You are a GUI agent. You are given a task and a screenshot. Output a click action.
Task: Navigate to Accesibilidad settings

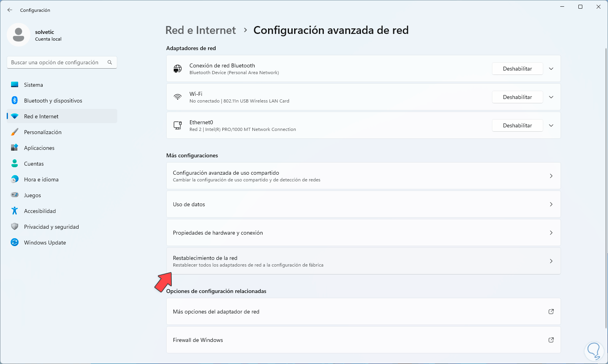62,211
